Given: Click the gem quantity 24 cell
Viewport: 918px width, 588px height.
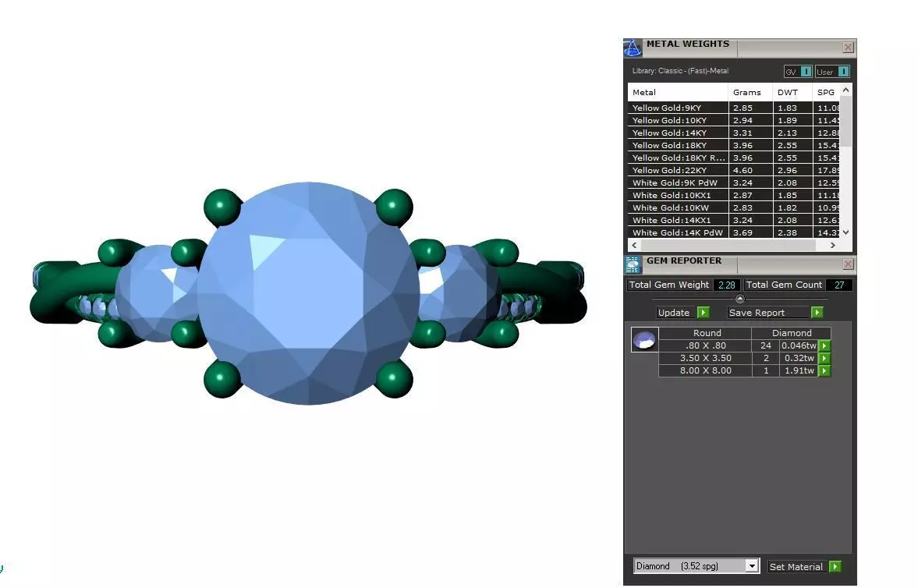Looking at the screenshot, I should pyautogui.click(x=765, y=345).
